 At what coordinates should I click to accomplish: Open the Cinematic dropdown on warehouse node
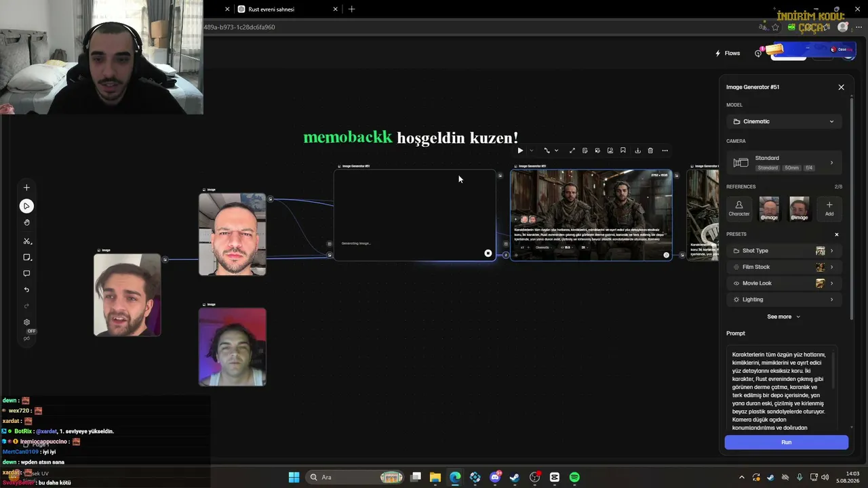tap(545, 247)
